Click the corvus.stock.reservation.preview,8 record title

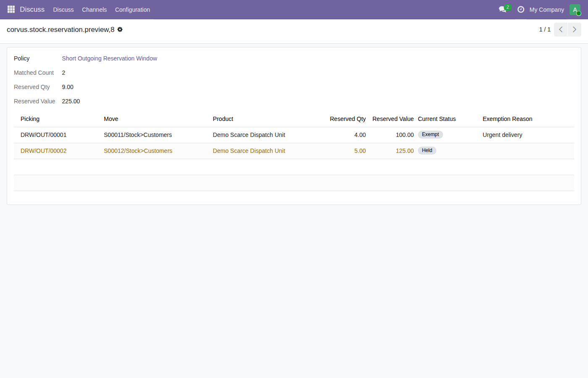(x=60, y=29)
